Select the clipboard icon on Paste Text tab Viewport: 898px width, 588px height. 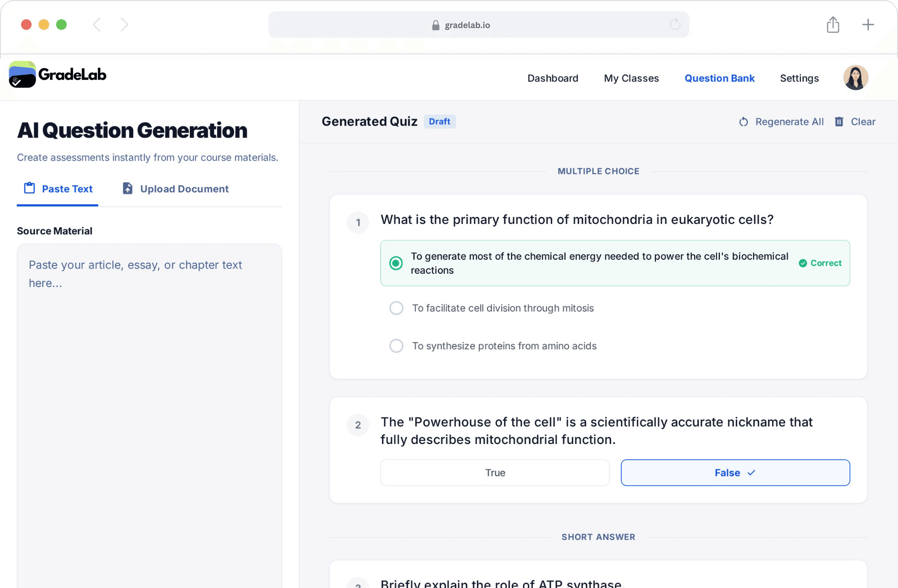[29, 188]
